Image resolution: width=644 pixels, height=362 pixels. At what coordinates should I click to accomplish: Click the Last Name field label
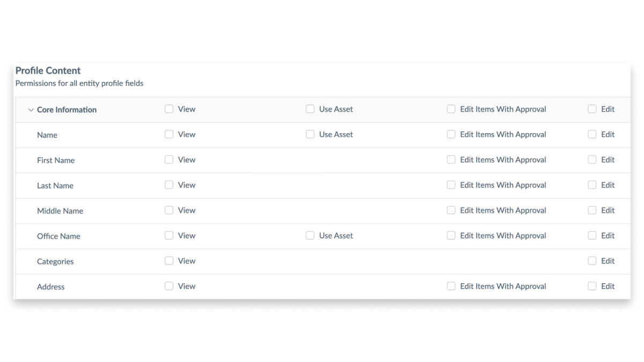(55, 186)
